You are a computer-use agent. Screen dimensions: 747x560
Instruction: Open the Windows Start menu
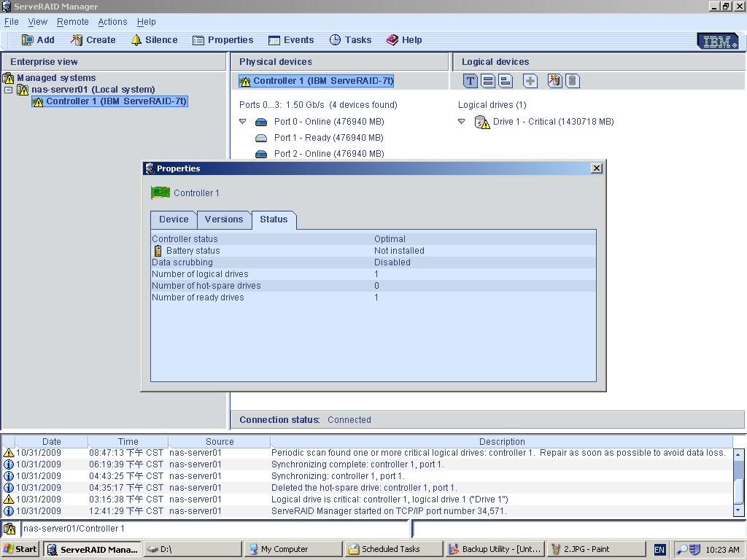20,549
